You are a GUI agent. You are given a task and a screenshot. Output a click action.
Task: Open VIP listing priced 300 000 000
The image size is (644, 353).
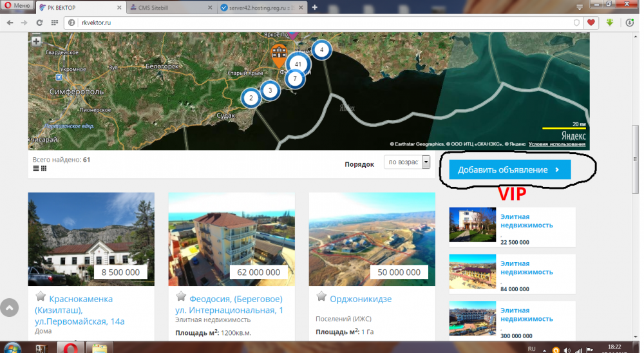pyautogui.click(x=527, y=315)
